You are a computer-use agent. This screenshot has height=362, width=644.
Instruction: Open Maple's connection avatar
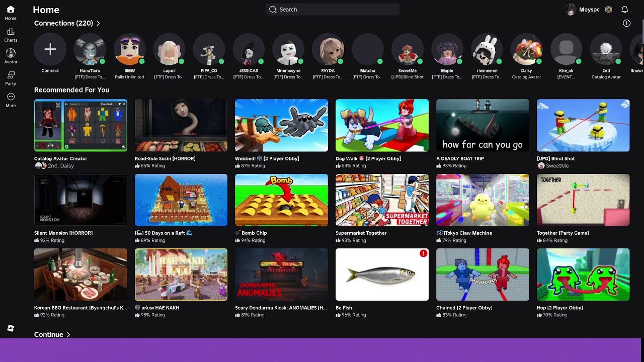tap(447, 49)
